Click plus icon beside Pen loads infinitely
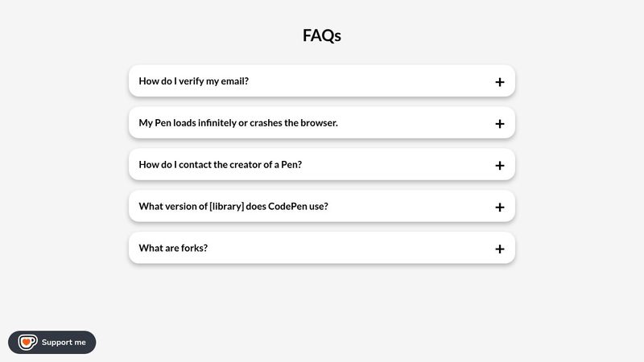644x362 pixels. (x=499, y=124)
